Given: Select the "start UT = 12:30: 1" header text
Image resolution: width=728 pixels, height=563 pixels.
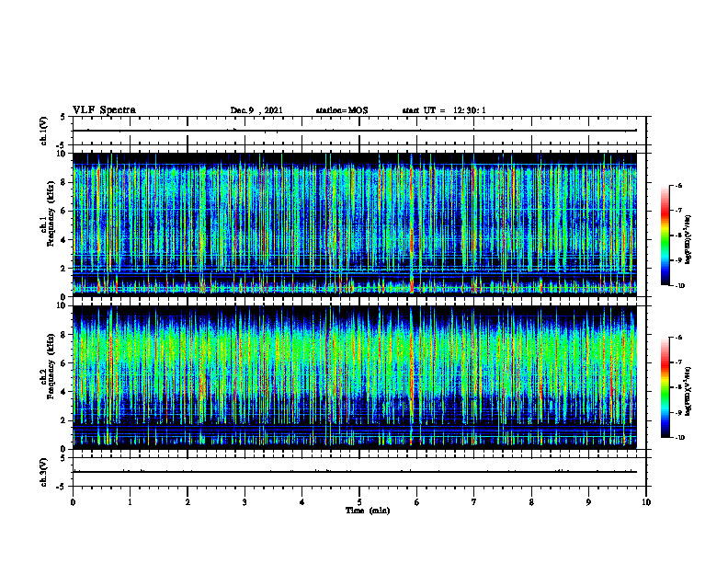Looking at the screenshot, I should [x=444, y=110].
